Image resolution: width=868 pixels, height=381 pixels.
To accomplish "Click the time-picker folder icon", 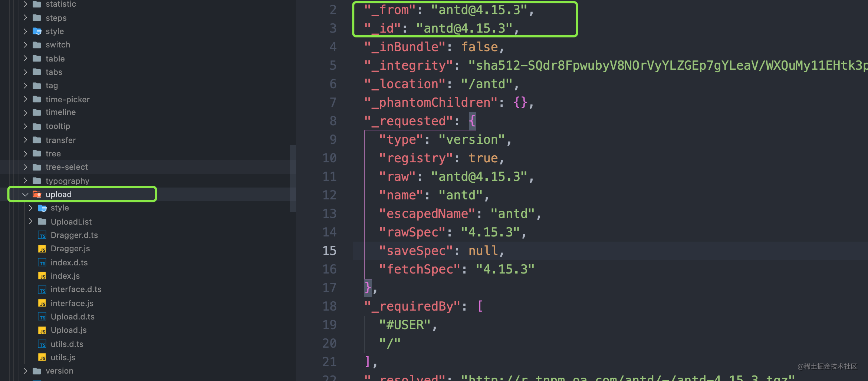I will click(37, 99).
